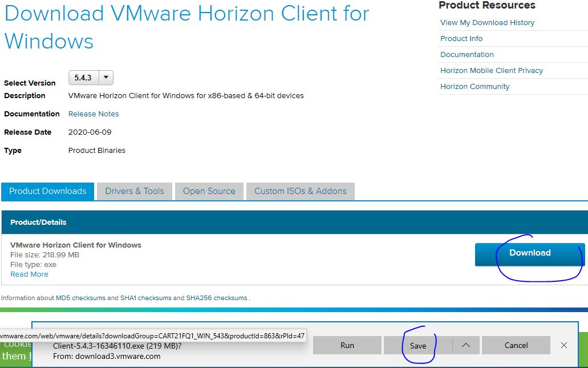The image size is (588, 368).
Task: Click the Product/Details table header
Action: coord(294,222)
